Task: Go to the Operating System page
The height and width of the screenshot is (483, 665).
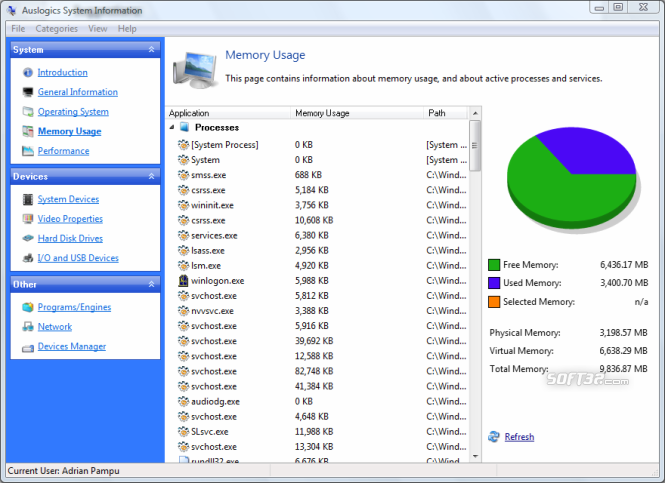Action: coord(73,112)
